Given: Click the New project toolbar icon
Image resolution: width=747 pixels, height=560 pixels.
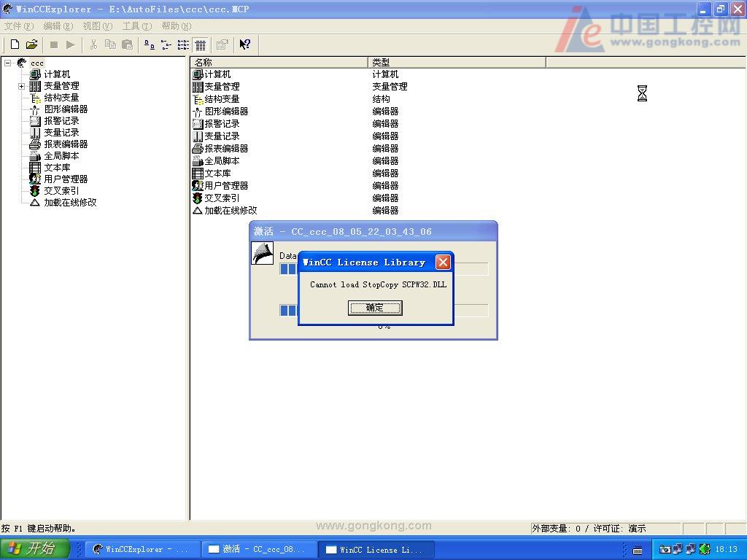Looking at the screenshot, I should [15, 44].
